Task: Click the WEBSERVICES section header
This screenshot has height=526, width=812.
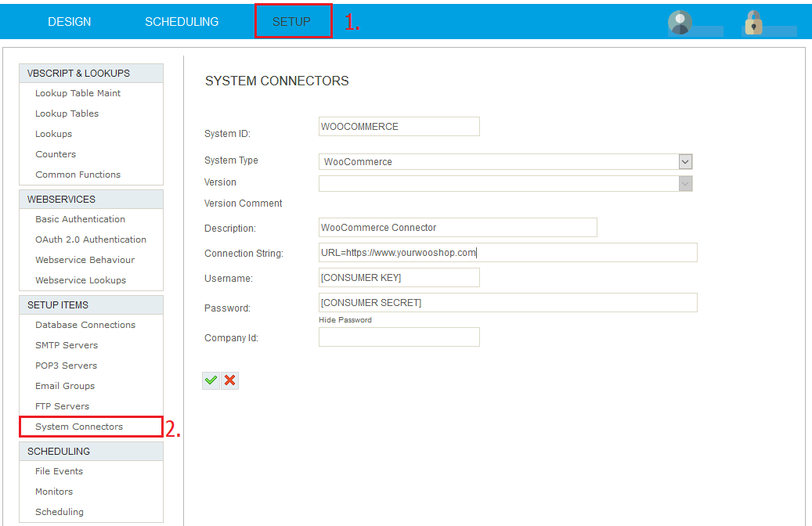Action: 91,200
